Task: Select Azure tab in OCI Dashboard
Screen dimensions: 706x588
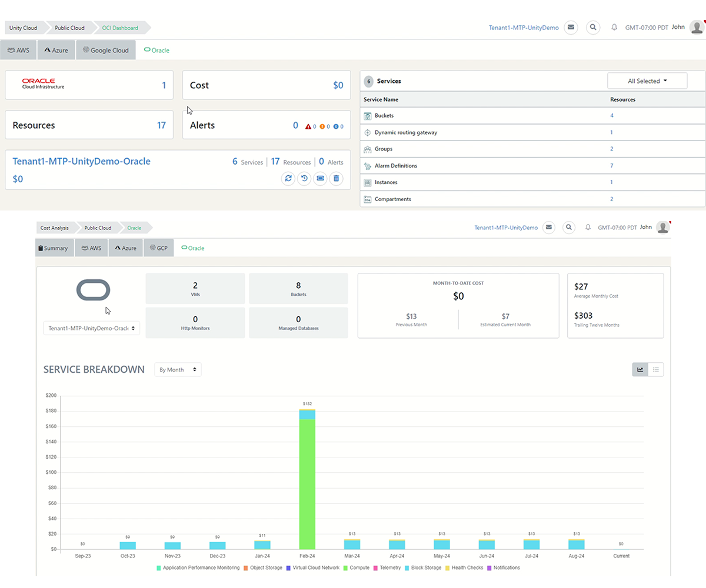Action: point(56,50)
